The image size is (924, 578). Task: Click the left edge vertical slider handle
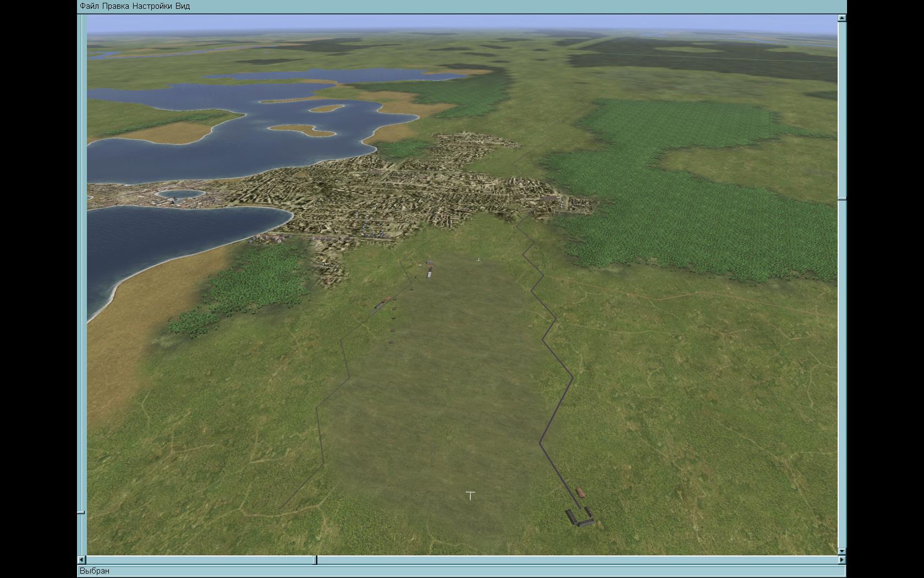tap(81, 512)
